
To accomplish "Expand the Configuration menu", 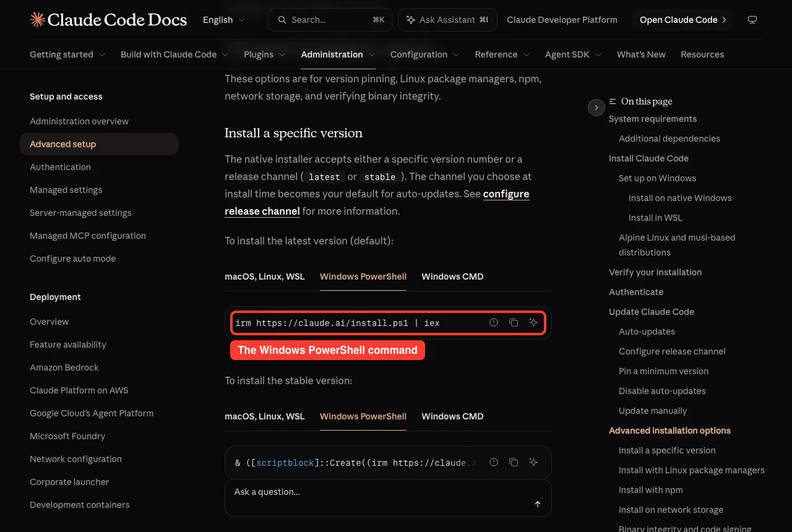I will pyautogui.click(x=425, y=54).
